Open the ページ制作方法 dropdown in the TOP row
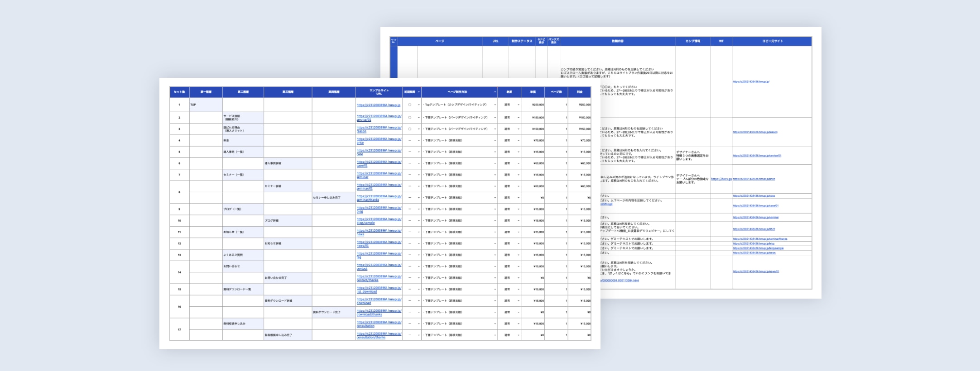Viewport: 980px width, 371px height. tap(495, 105)
